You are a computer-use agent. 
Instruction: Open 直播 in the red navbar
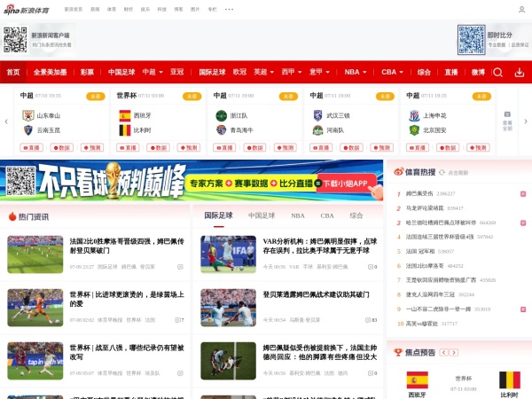point(451,72)
